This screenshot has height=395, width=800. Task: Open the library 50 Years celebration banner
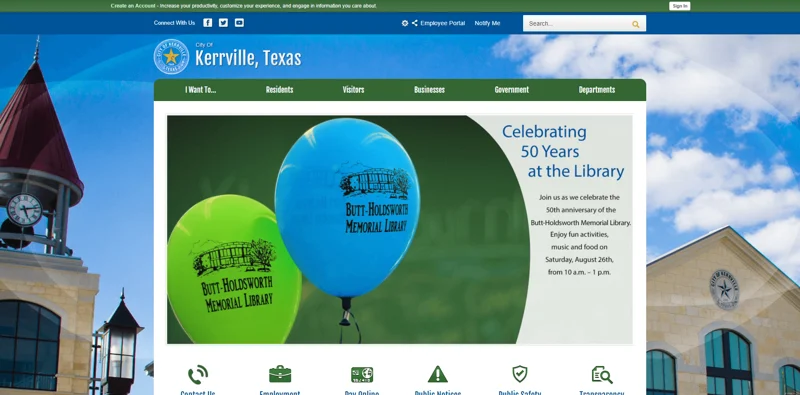[400, 229]
